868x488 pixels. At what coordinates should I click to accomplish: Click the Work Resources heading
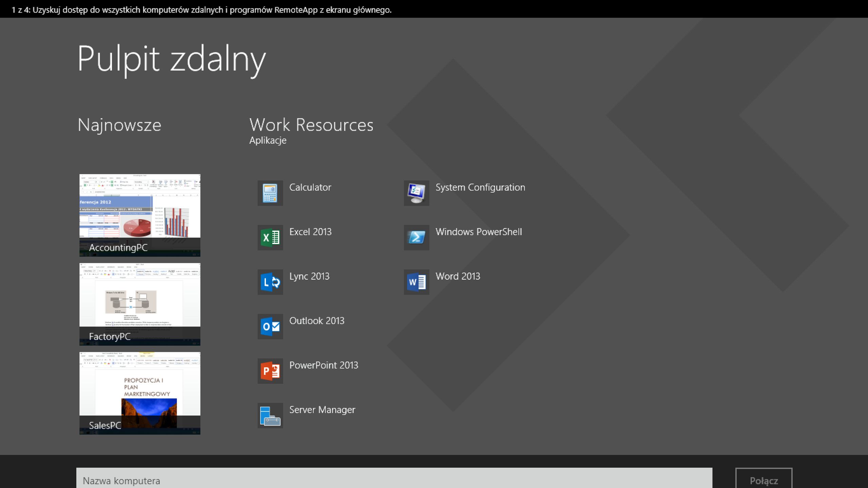[x=311, y=125]
